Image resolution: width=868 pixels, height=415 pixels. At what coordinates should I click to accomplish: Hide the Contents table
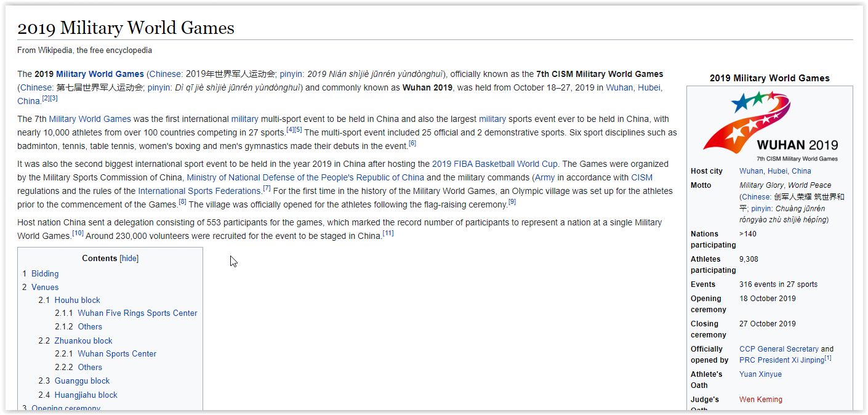coord(129,259)
